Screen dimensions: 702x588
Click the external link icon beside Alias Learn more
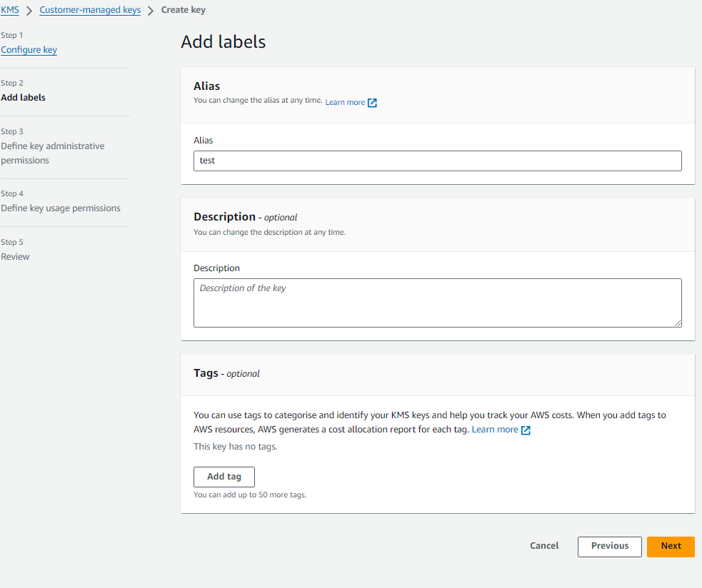tap(372, 103)
